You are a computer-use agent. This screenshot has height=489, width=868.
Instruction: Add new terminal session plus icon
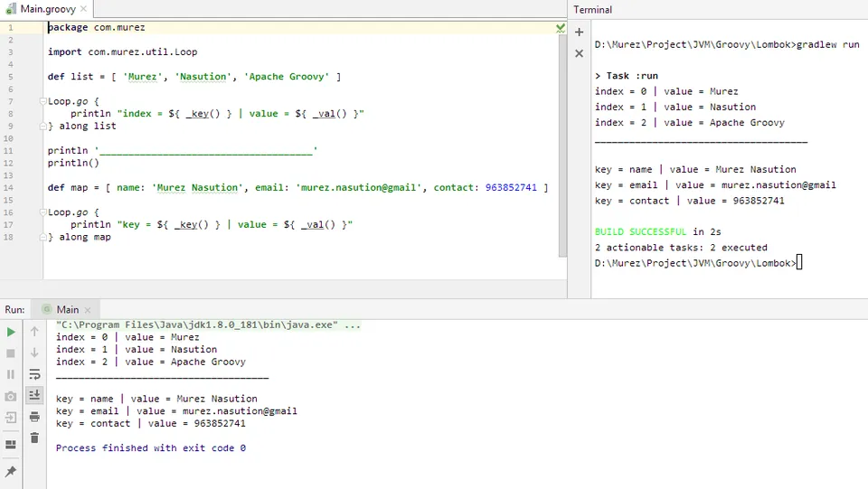pyautogui.click(x=579, y=32)
